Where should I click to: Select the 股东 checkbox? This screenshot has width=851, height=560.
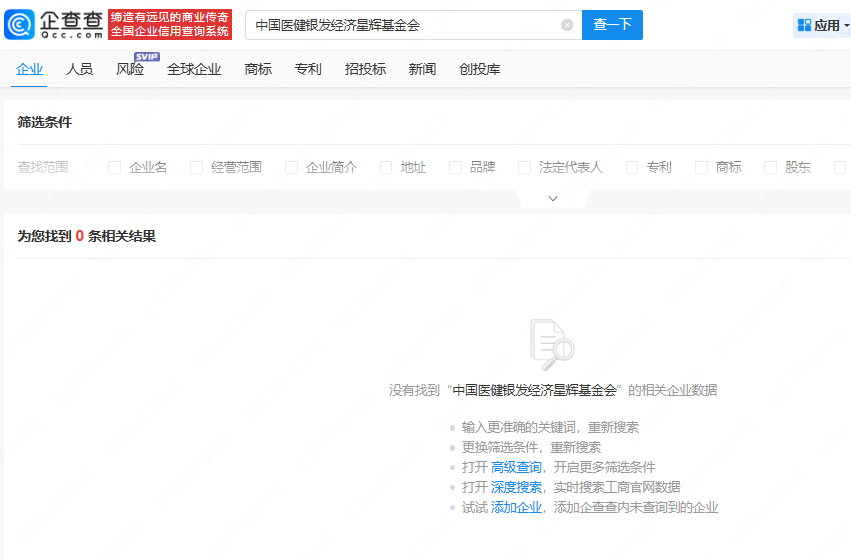click(x=771, y=168)
